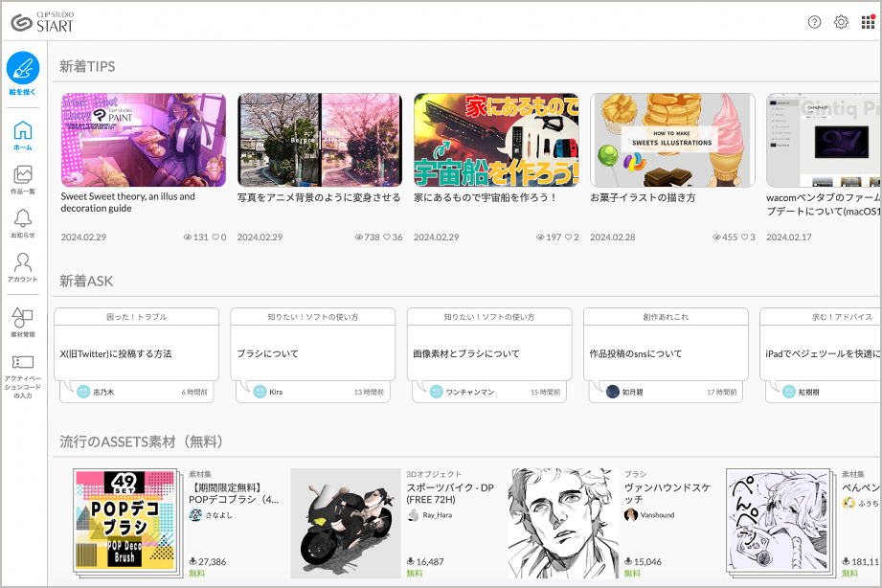Screen dimensions: 882x588
Task: Open Activation code entry icon
Action: pyautogui.click(x=23, y=362)
